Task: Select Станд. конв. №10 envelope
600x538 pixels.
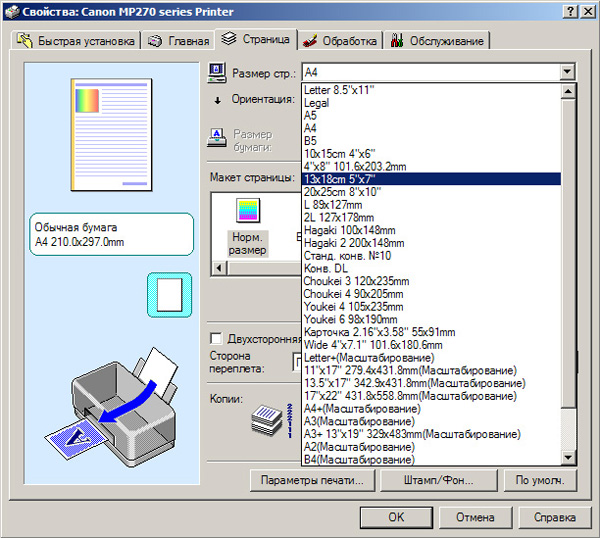Action: pos(432,256)
